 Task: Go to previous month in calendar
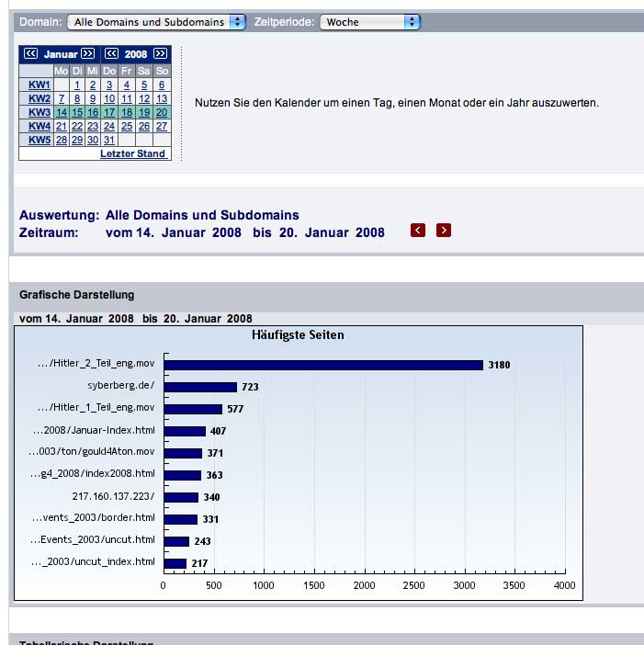pos(30,54)
